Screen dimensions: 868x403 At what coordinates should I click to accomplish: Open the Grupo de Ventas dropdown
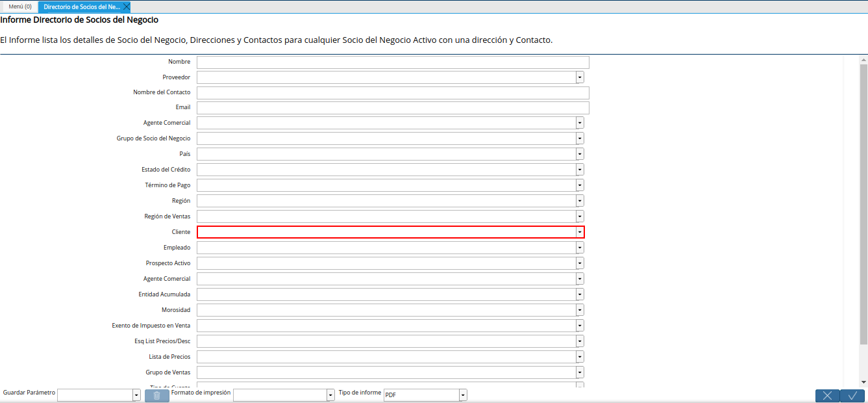pyautogui.click(x=580, y=372)
